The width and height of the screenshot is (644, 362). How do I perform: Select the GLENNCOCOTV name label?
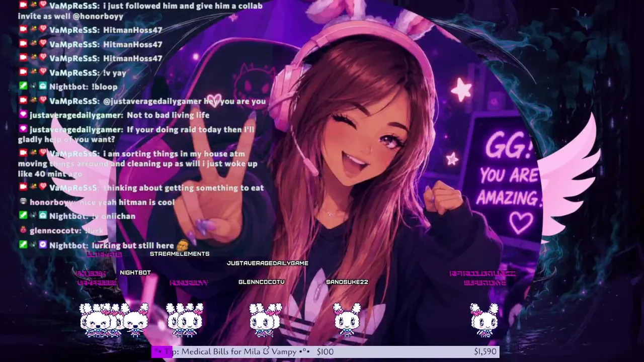(x=262, y=282)
